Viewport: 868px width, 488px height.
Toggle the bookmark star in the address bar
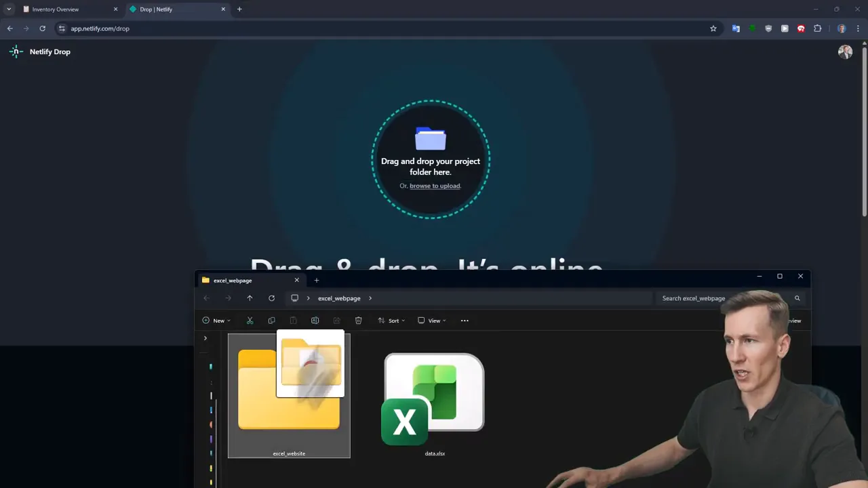(713, 28)
